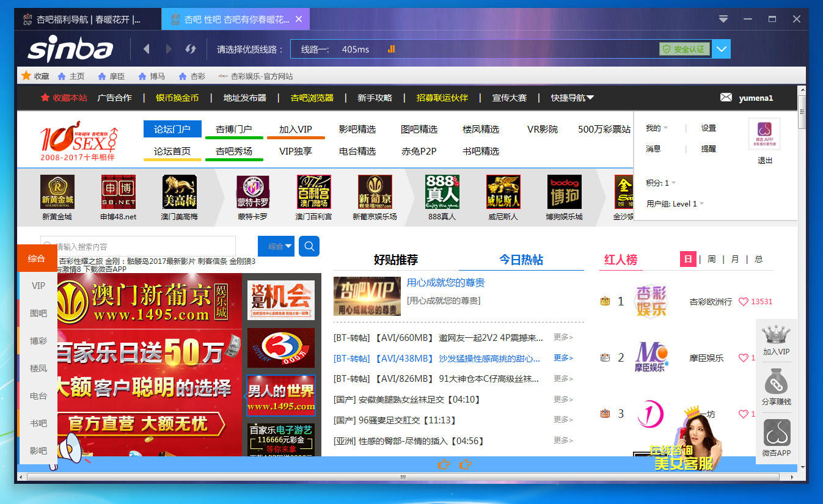Click the search magnifier button
This screenshot has width=823, height=504.
309,246
